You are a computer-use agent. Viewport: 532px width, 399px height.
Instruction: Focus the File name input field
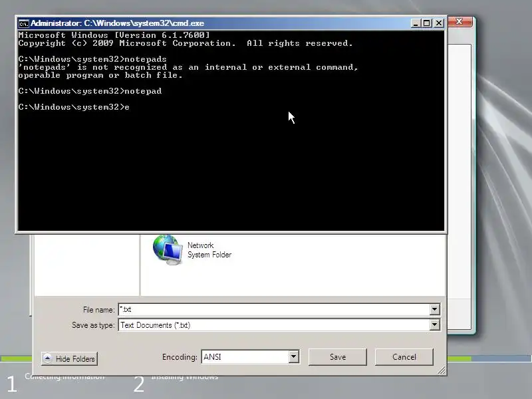tap(274, 309)
